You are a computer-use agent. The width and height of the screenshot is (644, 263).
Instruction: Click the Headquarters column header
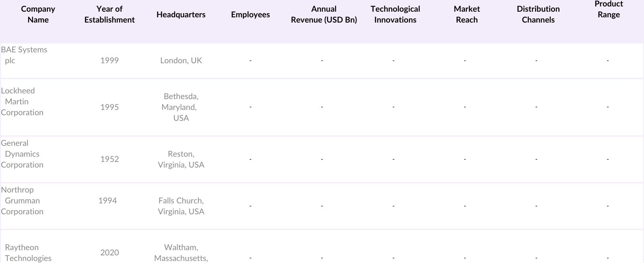[181, 14]
